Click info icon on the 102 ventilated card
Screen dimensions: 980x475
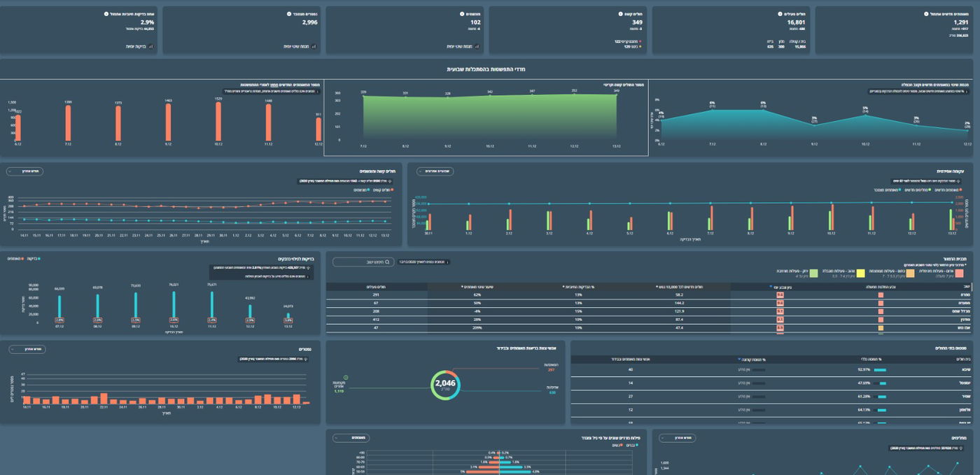[x=462, y=14]
